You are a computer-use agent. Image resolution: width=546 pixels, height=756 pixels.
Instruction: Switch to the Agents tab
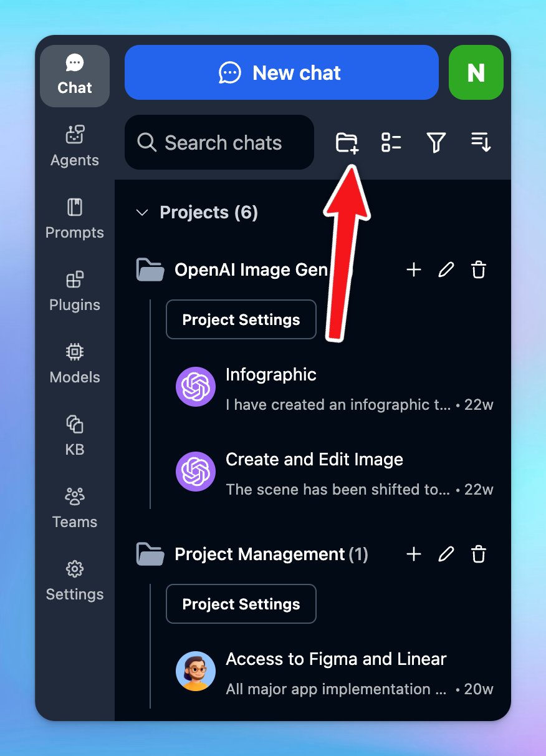(x=75, y=147)
